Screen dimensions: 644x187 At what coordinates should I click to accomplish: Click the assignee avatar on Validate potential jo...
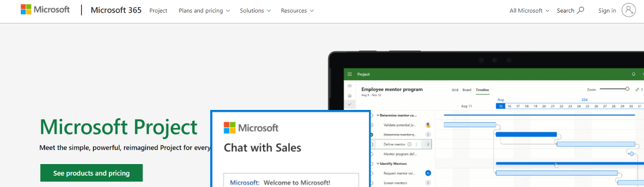click(x=428, y=125)
